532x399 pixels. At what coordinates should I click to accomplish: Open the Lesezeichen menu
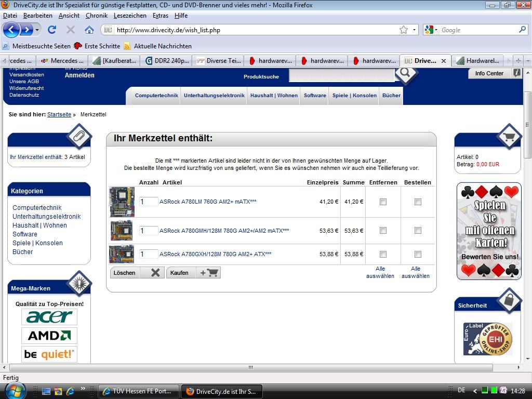coord(130,16)
